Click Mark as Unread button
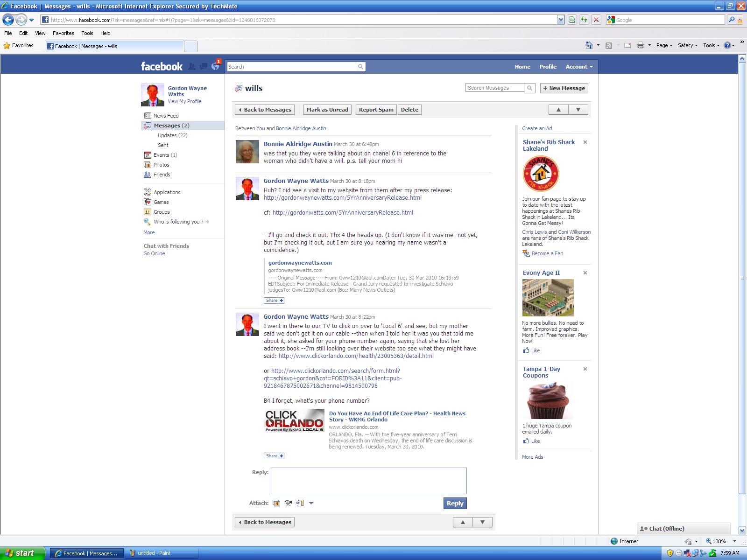747x560 pixels. pos(327,110)
